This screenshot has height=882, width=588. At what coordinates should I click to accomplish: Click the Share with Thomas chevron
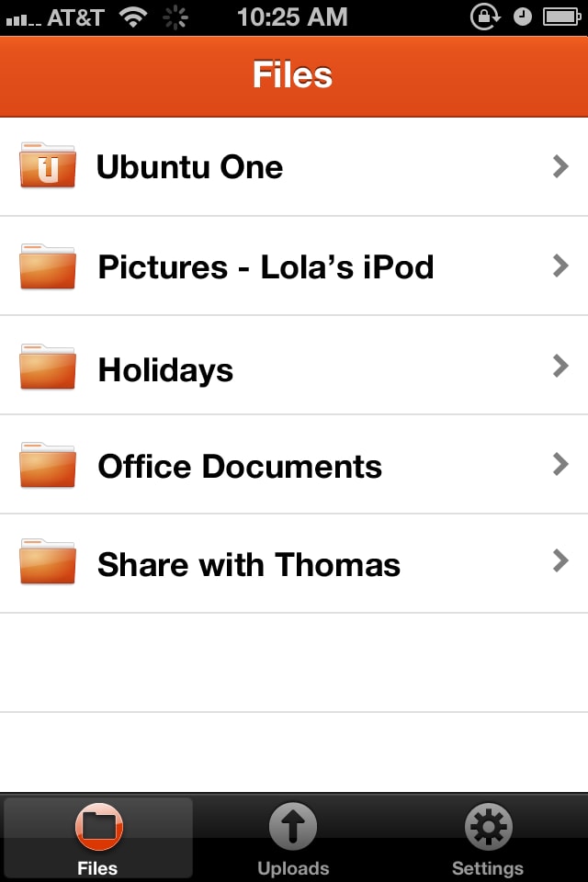(x=560, y=560)
